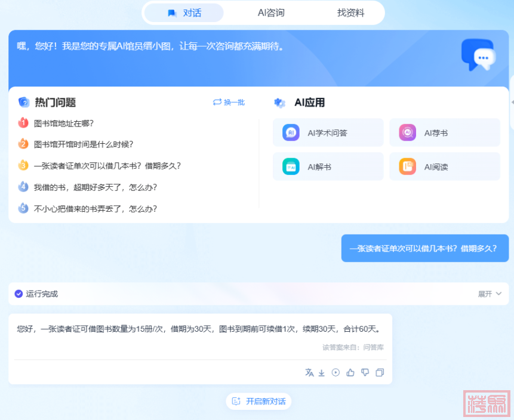The height and width of the screenshot is (420, 514).
Task: Launch the AI荐书 app
Action: click(x=444, y=132)
